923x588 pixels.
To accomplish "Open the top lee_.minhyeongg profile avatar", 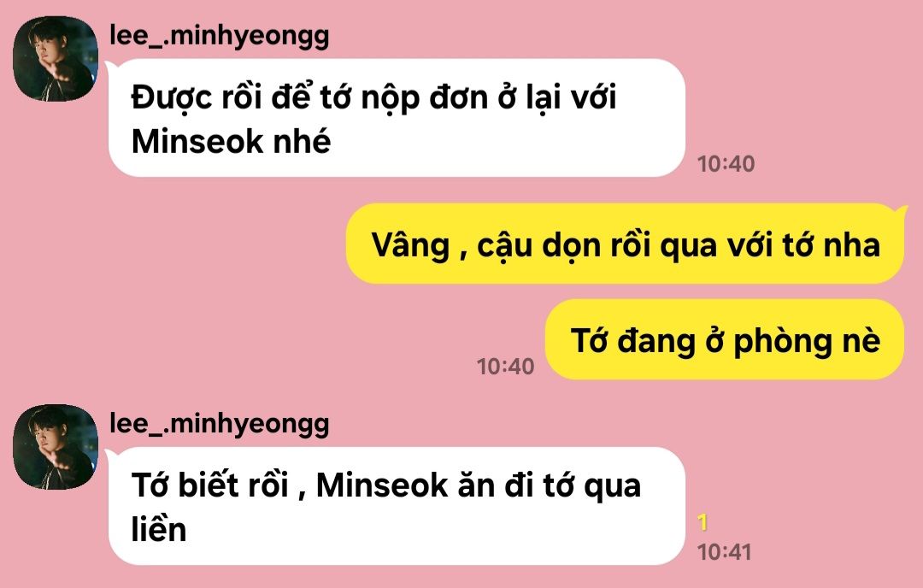I will pyautogui.click(x=56, y=59).
